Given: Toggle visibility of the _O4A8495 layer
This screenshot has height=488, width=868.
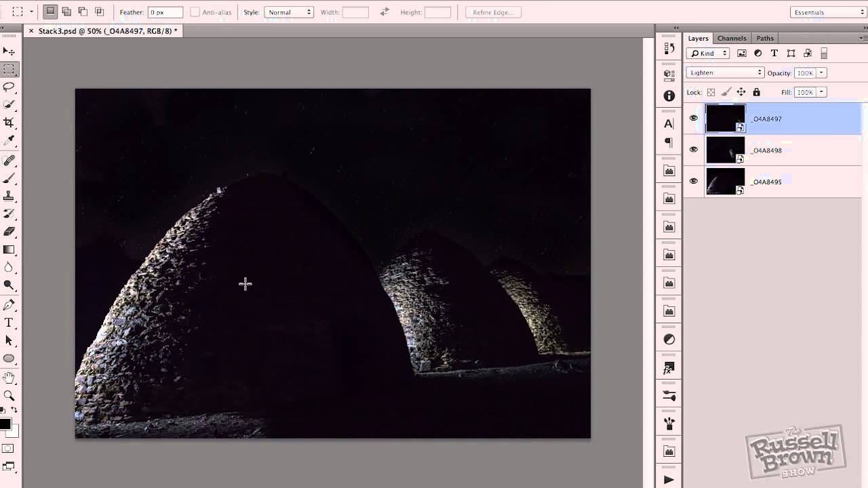Looking at the screenshot, I should pyautogui.click(x=693, y=181).
